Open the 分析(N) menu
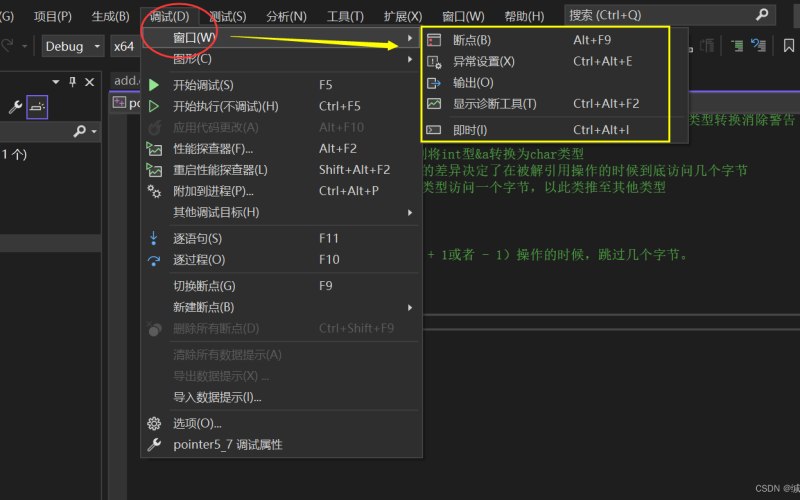 (x=286, y=16)
